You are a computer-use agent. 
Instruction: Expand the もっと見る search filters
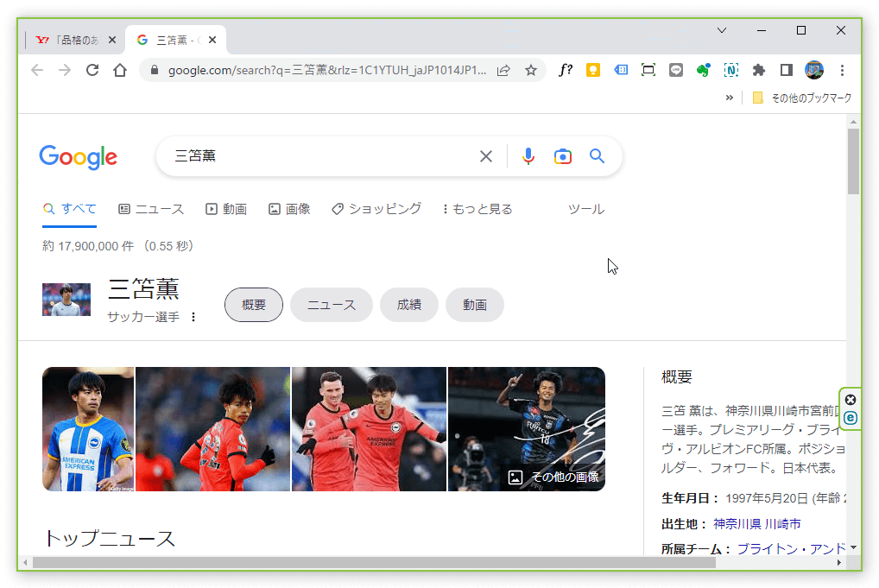477,209
